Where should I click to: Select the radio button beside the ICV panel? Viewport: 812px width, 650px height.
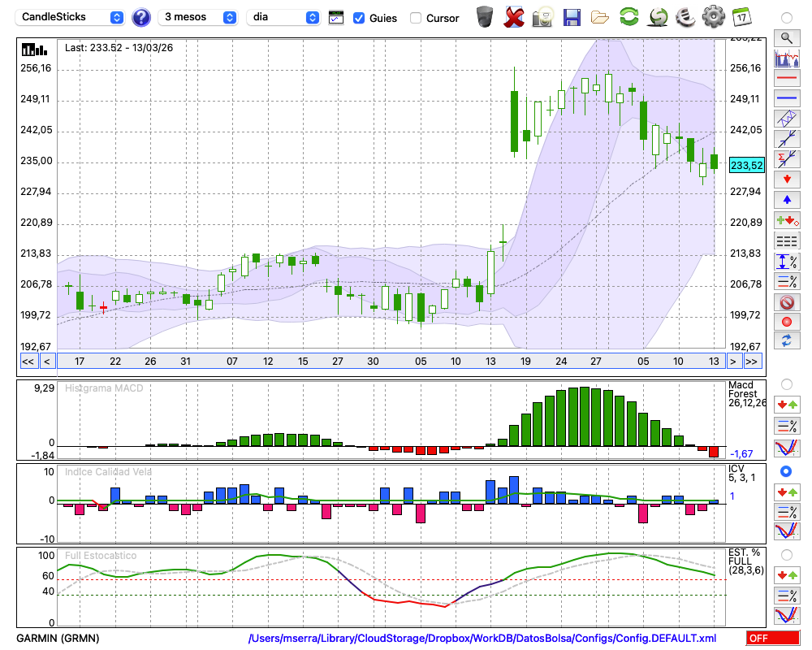tap(786, 471)
